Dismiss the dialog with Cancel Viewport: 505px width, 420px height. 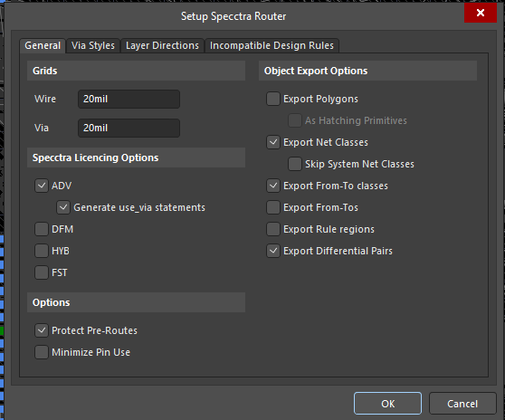(x=462, y=403)
